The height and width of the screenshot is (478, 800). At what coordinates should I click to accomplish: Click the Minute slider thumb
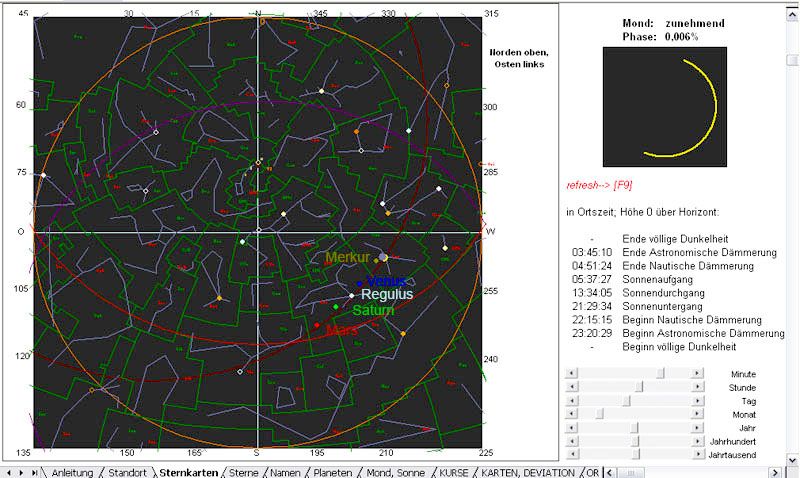(x=660, y=373)
